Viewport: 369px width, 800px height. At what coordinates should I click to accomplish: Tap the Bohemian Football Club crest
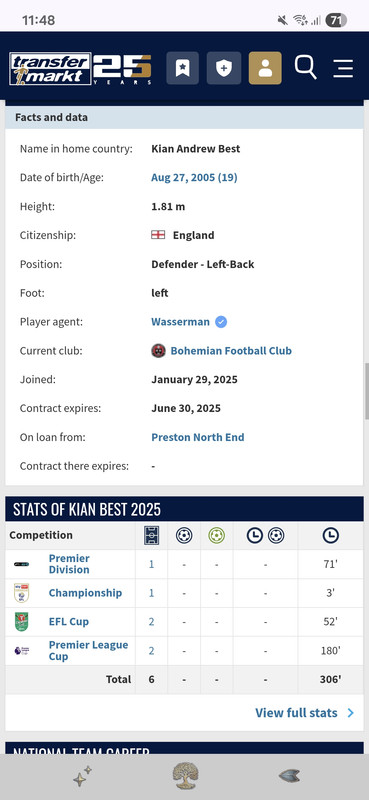coord(158,351)
